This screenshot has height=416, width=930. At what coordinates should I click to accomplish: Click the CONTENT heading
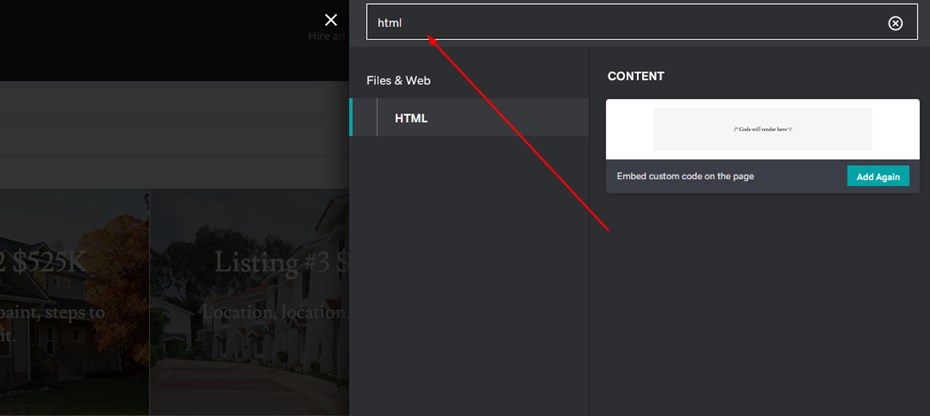636,77
